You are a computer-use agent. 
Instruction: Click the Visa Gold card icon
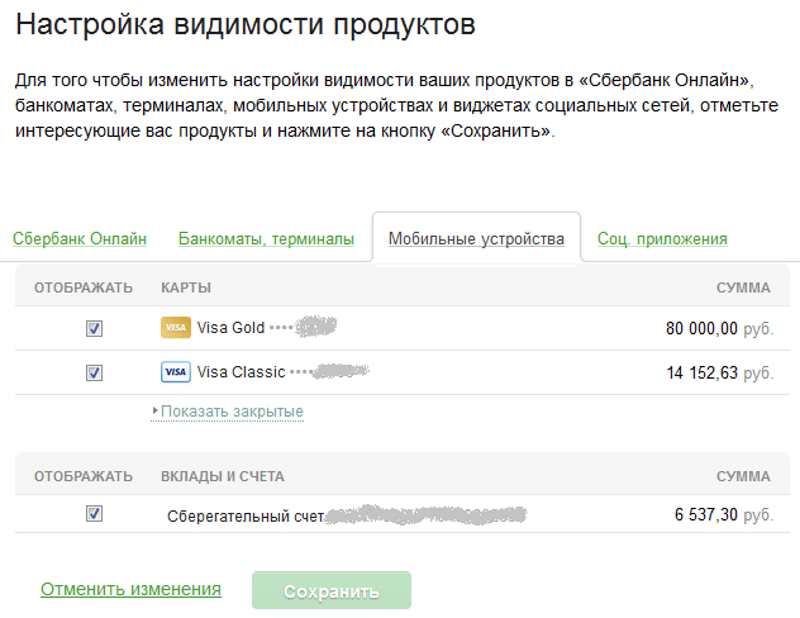(x=176, y=328)
